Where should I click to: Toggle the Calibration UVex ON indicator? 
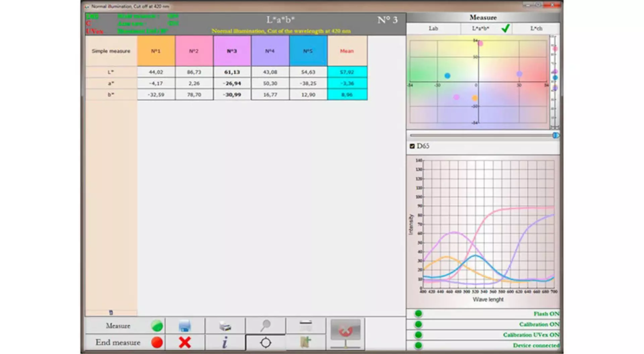point(418,335)
